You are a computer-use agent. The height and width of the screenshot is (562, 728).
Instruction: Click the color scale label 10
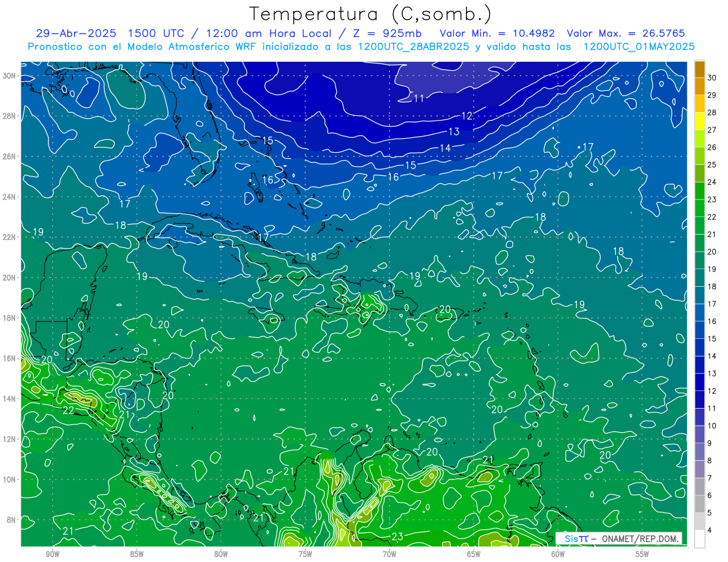pos(712,426)
